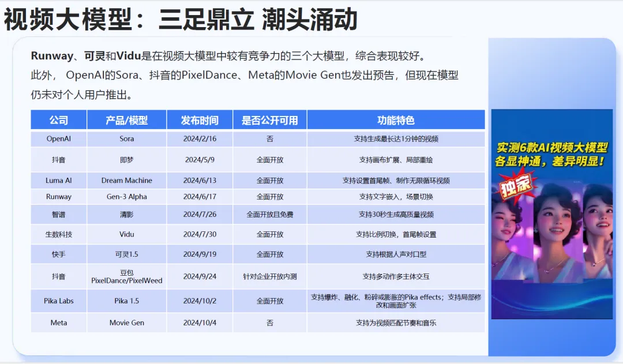Click the Pika 1.5 product cell

click(x=127, y=301)
